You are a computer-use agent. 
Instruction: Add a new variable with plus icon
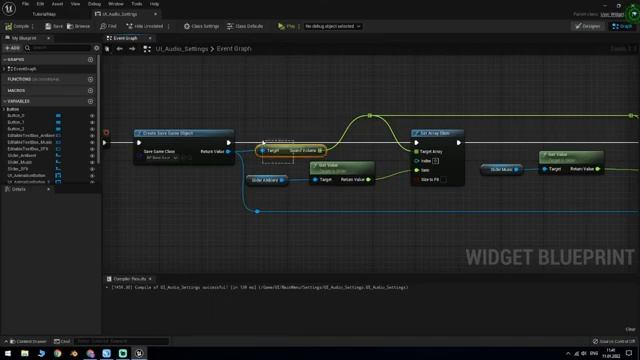(x=90, y=101)
